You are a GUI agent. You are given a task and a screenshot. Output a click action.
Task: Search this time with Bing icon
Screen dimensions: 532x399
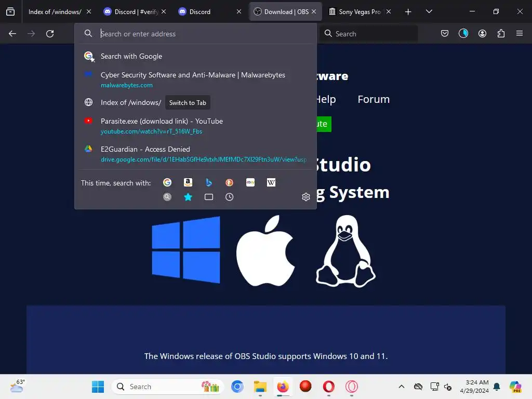point(209,182)
